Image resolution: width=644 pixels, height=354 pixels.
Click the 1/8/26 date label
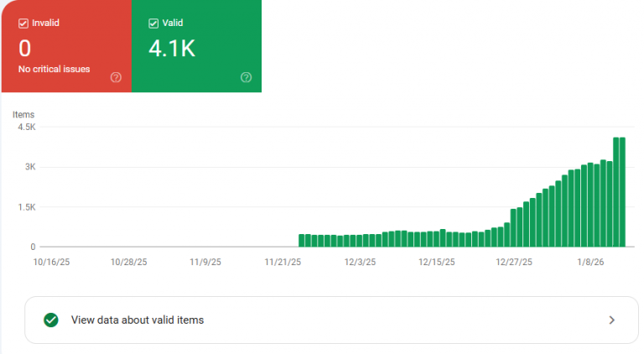590,262
